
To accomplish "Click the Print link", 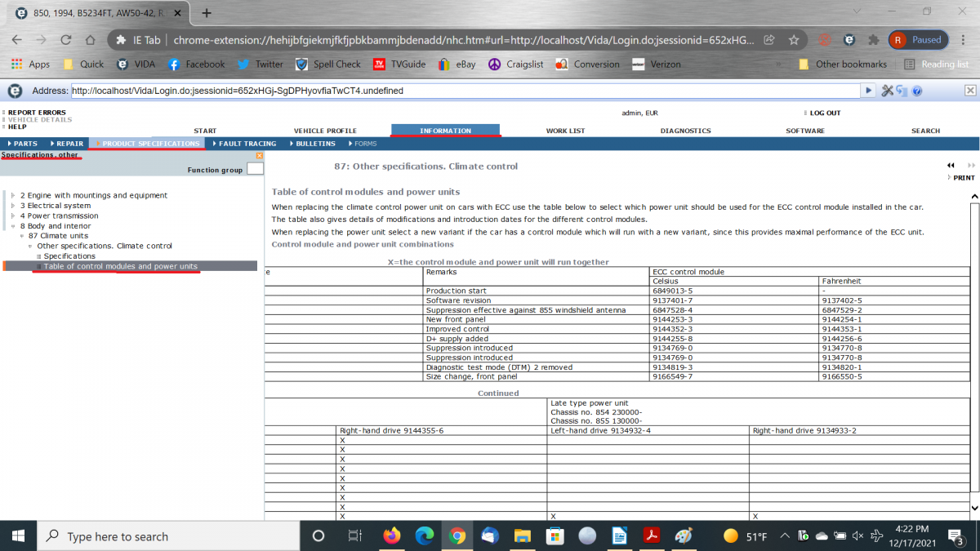I will 964,178.
